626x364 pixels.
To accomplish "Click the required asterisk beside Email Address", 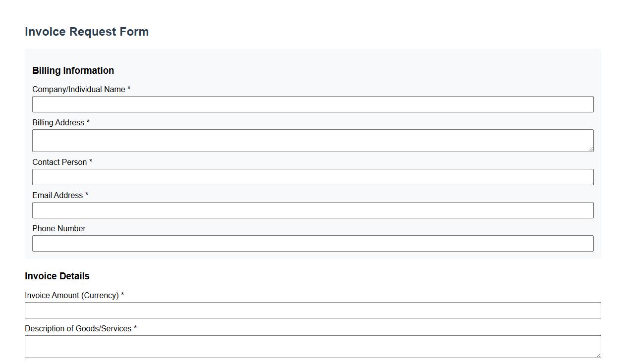I will [x=87, y=195].
